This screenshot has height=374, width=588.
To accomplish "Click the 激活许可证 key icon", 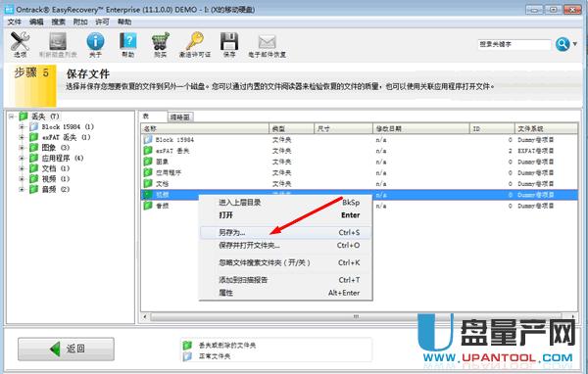I will (x=195, y=41).
